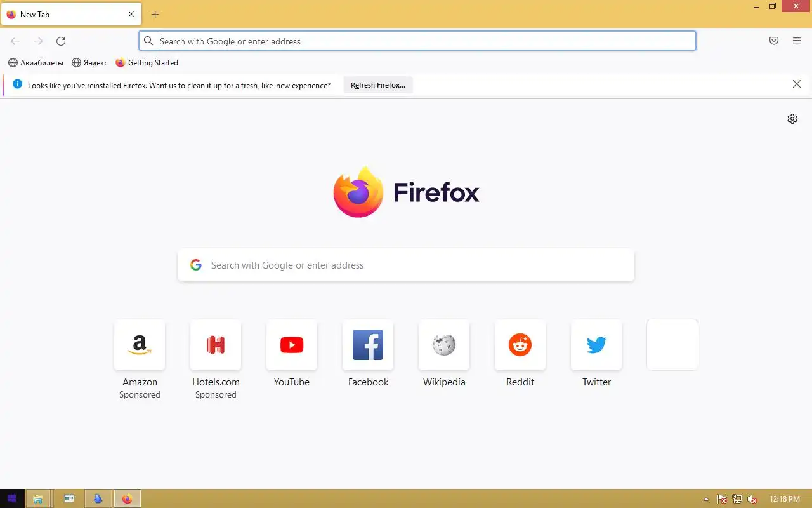
Task: Open the Twitter shortcut tile
Action: click(596, 345)
